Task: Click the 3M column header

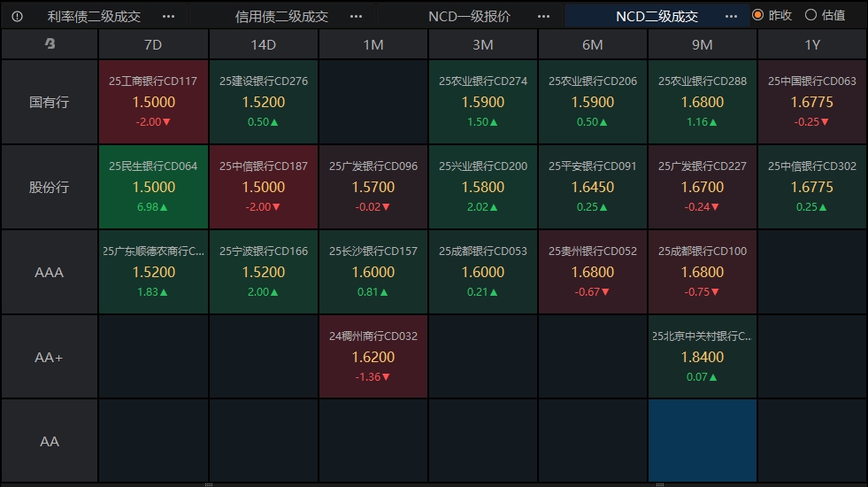Action: tap(483, 44)
